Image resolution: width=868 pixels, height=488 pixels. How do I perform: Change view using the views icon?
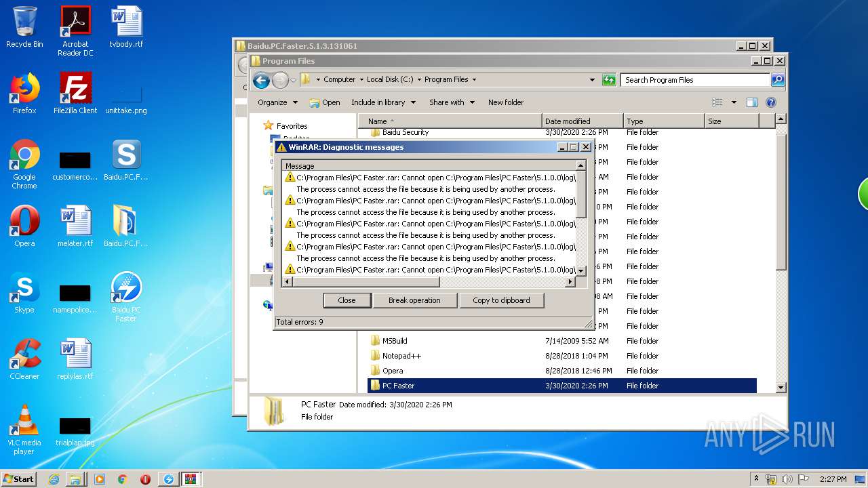click(x=717, y=102)
